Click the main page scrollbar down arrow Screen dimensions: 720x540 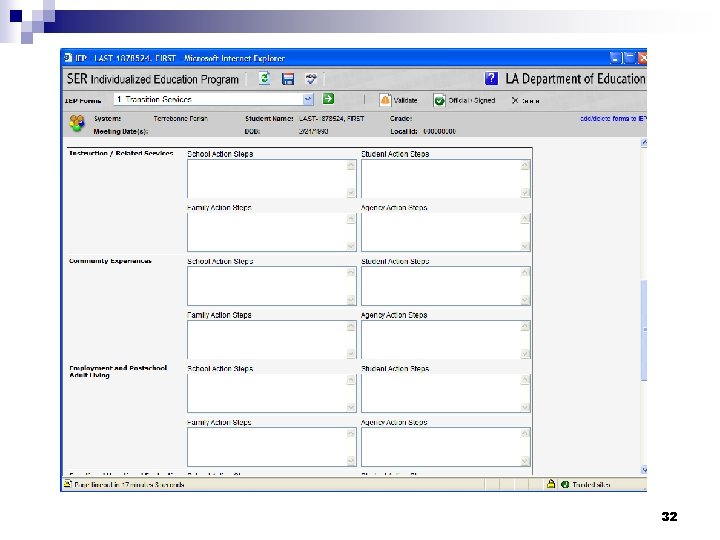[644, 470]
